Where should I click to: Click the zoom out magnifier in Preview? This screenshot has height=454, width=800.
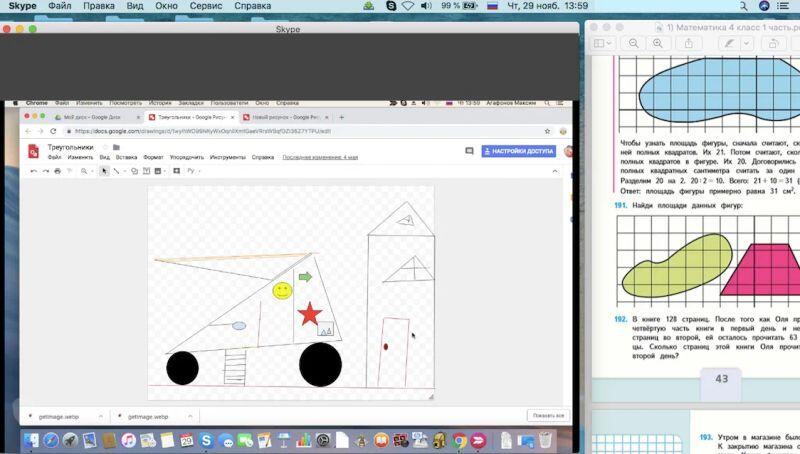click(633, 44)
